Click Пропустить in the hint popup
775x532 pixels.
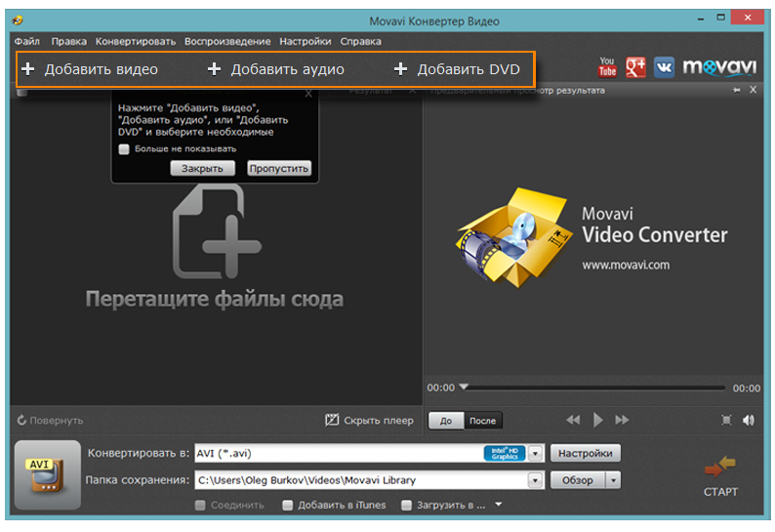279,169
